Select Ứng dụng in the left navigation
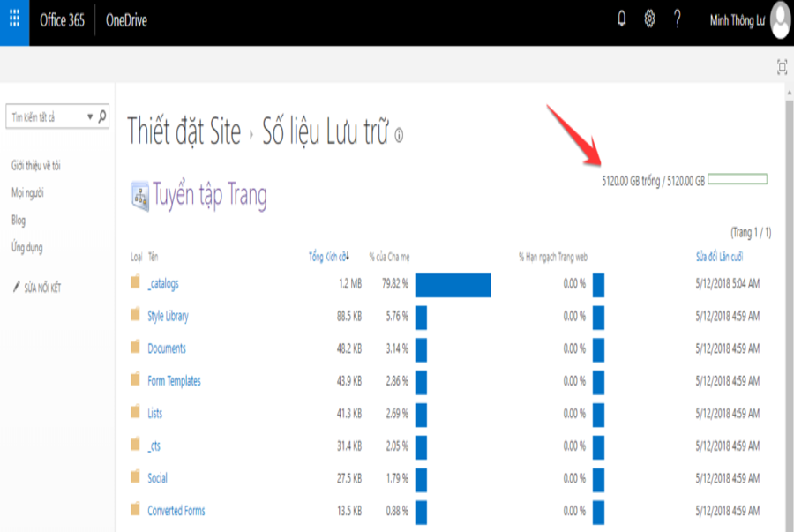This screenshot has height=532, width=794. (x=26, y=248)
